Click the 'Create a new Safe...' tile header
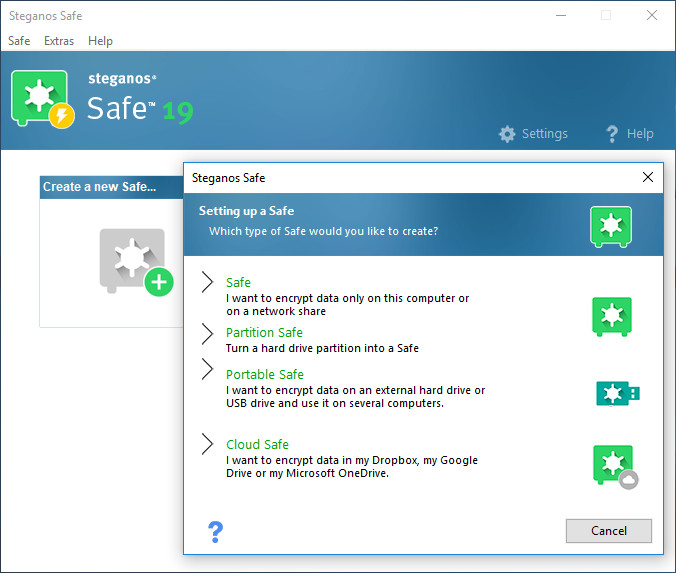Screen dimensions: 676x573 point(112,187)
